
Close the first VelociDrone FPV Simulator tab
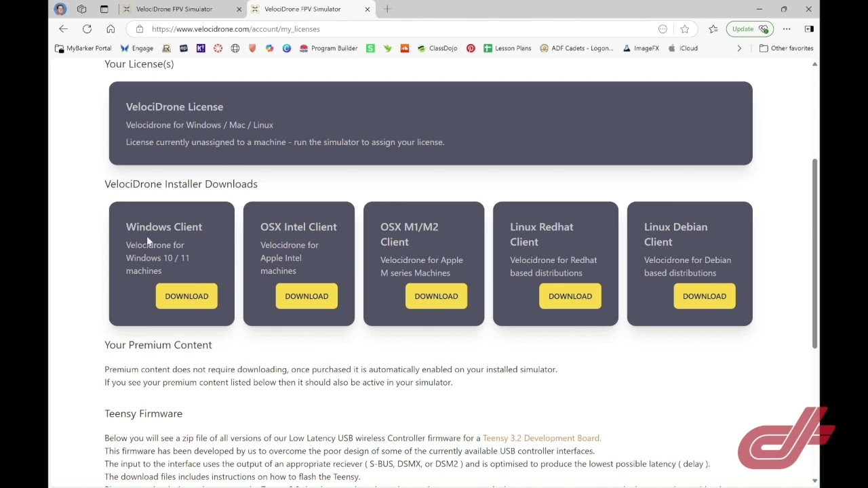pyautogui.click(x=239, y=9)
